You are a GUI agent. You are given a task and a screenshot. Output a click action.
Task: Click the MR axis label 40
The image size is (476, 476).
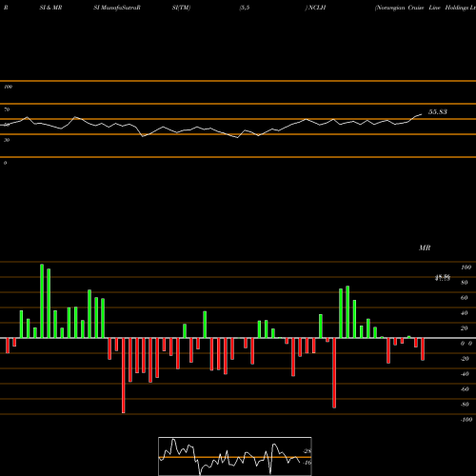465,313
